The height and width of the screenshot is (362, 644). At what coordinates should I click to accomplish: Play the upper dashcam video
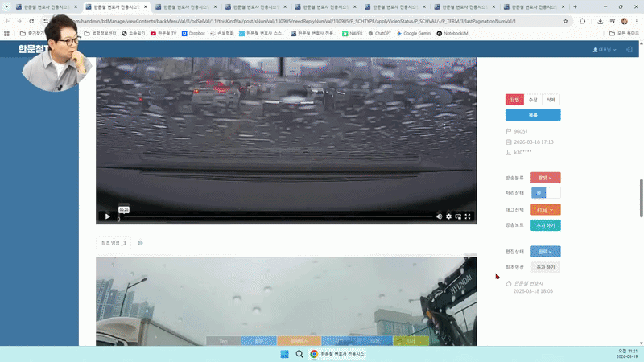[x=108, y=216]
